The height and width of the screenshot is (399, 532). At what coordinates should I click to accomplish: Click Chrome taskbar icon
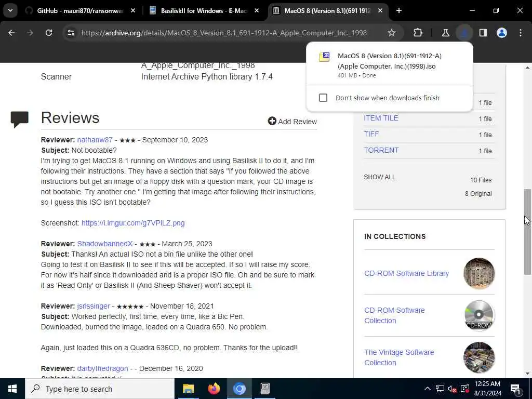239,389
